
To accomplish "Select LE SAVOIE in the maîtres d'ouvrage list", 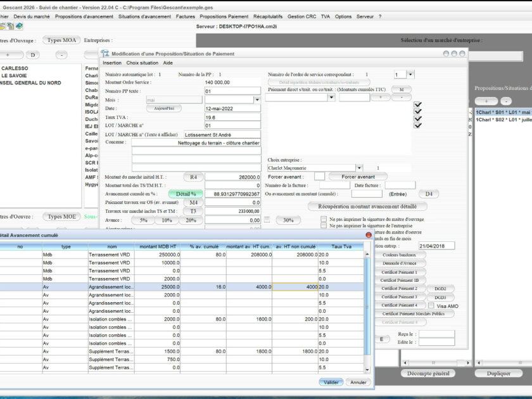I will tap(14, 75).
